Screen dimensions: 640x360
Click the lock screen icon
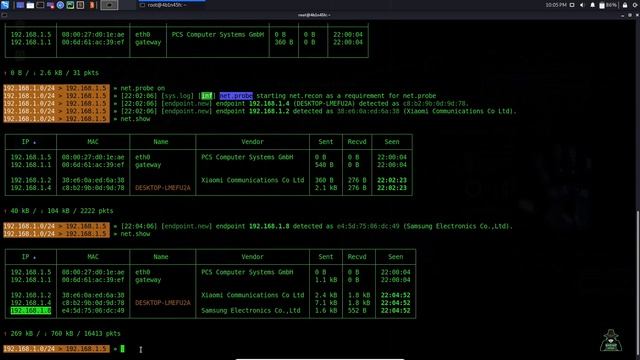coord(625,5)
